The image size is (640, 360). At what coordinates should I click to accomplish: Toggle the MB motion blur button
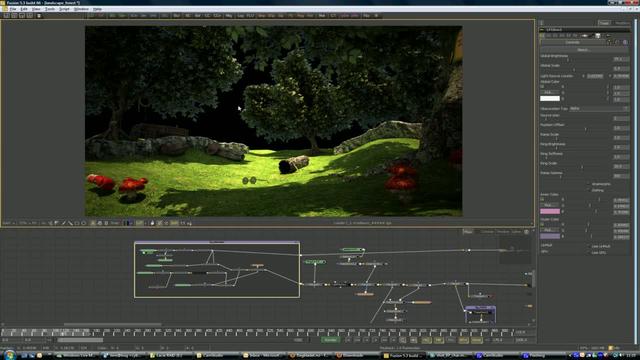[x=439, y=340]
